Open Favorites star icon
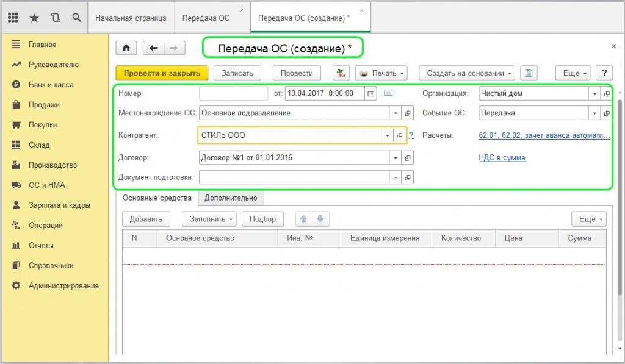This screenshot has width=625, height=364. pyautogui.click(x=34, y=18)
